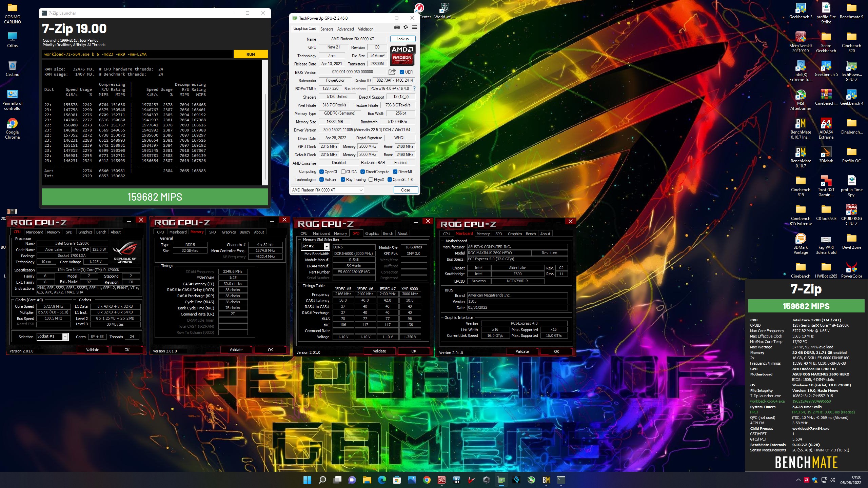868x488 pixels.
Task: Open Bench tab in first CPU-Z window
Action: coord(101,232)
